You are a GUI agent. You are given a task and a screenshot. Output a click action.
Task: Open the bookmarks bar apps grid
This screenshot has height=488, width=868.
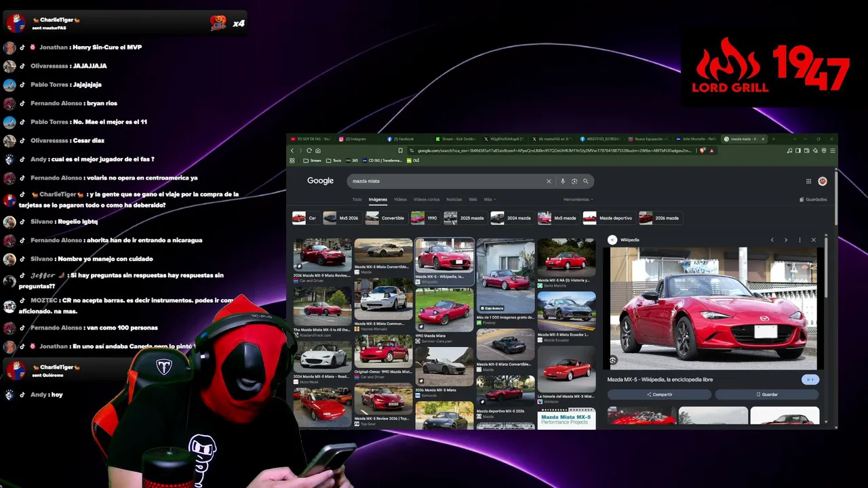292,161
